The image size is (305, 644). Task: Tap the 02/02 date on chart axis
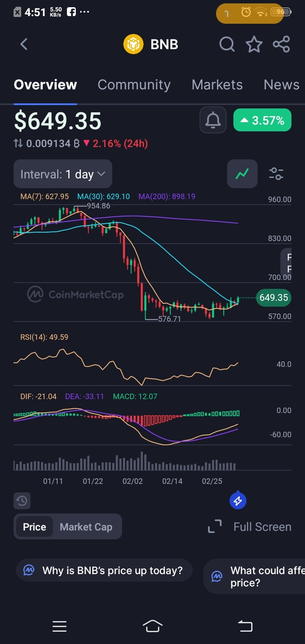(133, 481)
